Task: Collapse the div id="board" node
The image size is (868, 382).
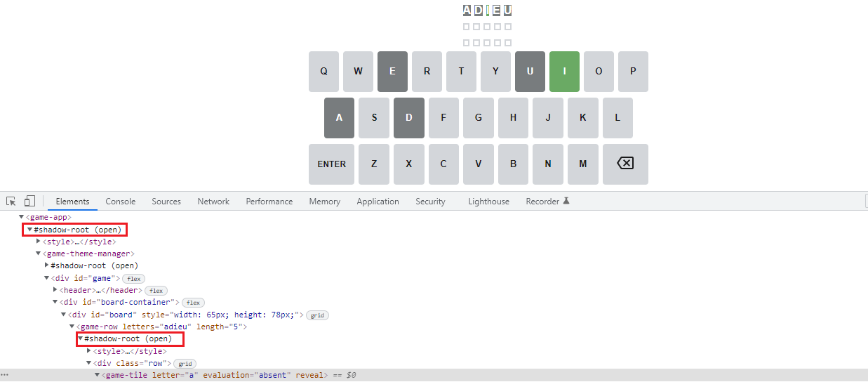Action: tap(64, 315)
